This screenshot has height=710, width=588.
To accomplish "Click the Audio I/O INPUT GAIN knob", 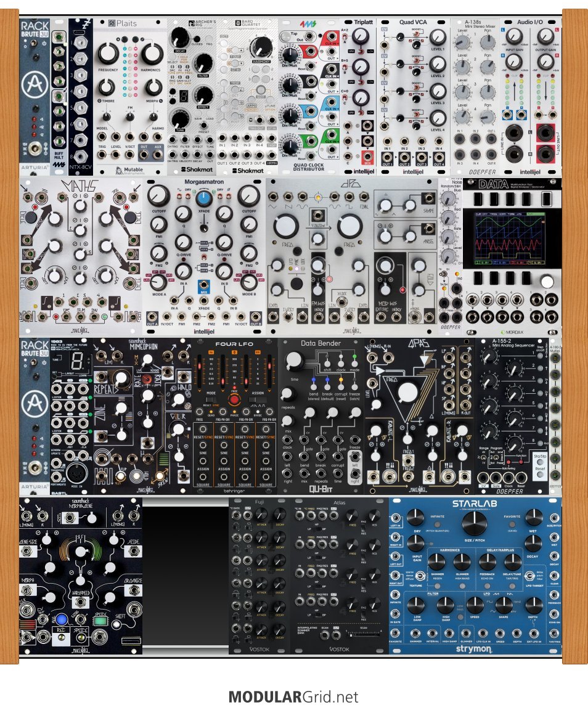I will click(513, 37).
